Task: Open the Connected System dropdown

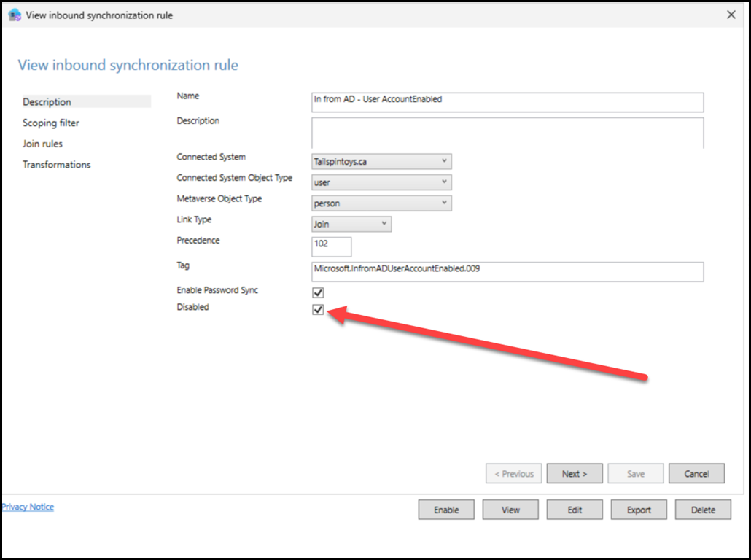Action: pyautogui.click(x=381, y=161)
